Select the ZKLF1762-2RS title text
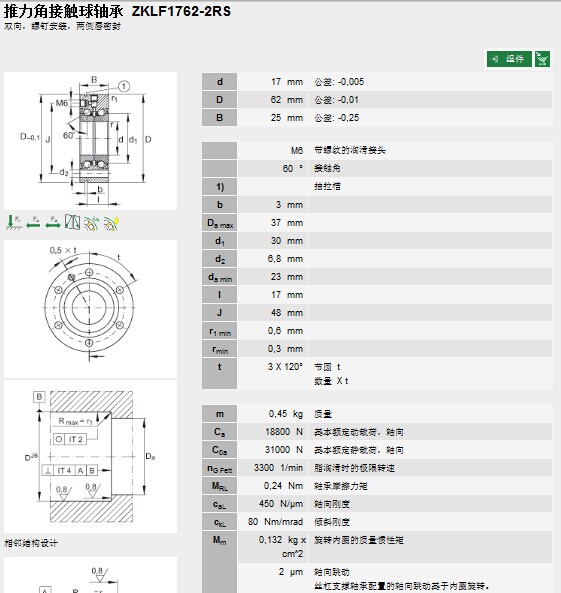 (x=181, y=11)
